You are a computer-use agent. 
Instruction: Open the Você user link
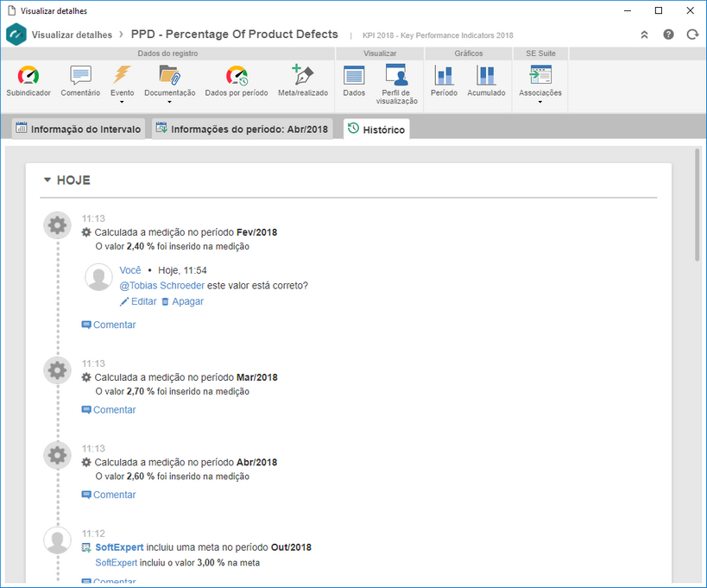coord(130,270)
